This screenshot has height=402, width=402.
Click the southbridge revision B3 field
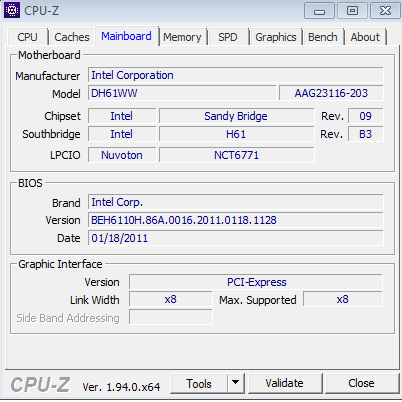[x=366, y=134]
